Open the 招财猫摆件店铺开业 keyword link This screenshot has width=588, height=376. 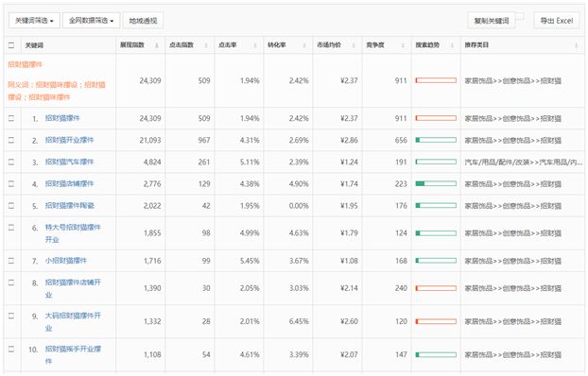pyautogui.click(x=73, y=288)
